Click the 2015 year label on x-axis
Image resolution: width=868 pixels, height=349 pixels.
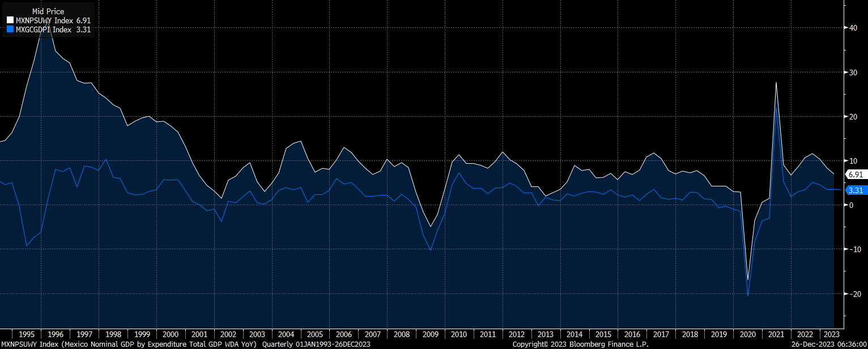(603, 334)
